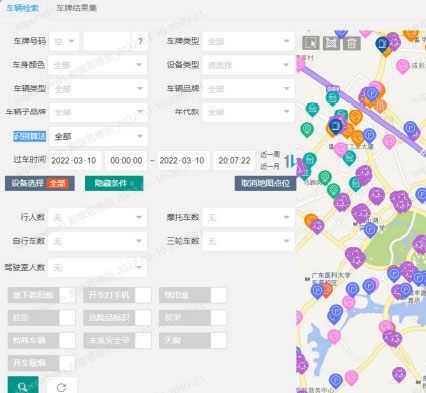This screenshot has height=393, width=426.
Task: Toggle the 纸巾盒 switch
Action: pyautogui.click(x=193, y=295)
